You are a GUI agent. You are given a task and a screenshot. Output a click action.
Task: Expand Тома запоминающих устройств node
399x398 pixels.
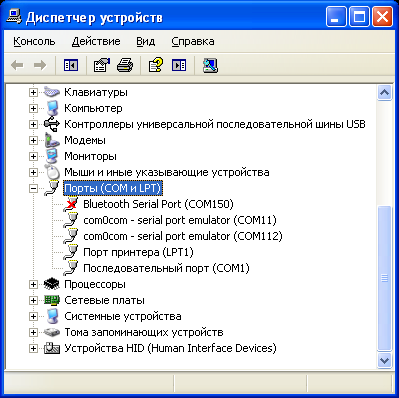(33, 332)
